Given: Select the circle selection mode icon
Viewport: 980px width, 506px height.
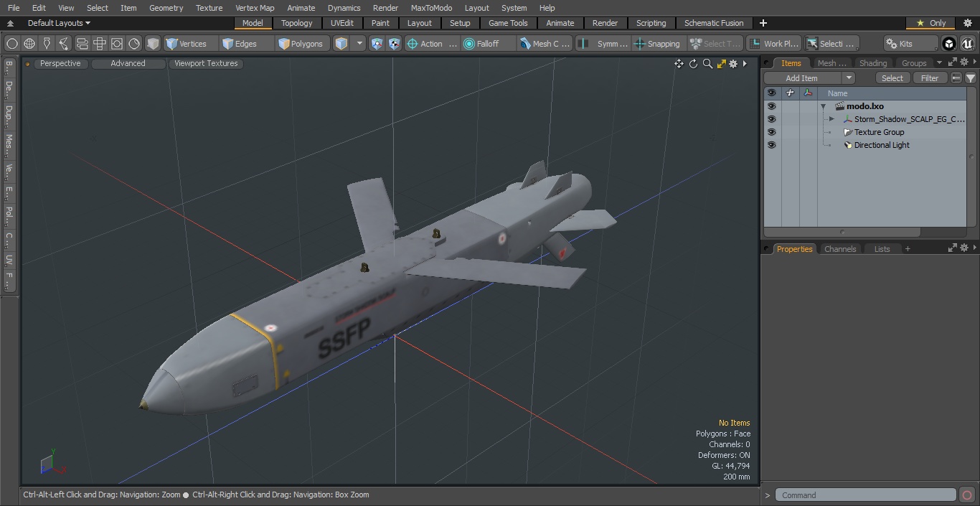Looking at the screenshot, I should tap(12, 44).
